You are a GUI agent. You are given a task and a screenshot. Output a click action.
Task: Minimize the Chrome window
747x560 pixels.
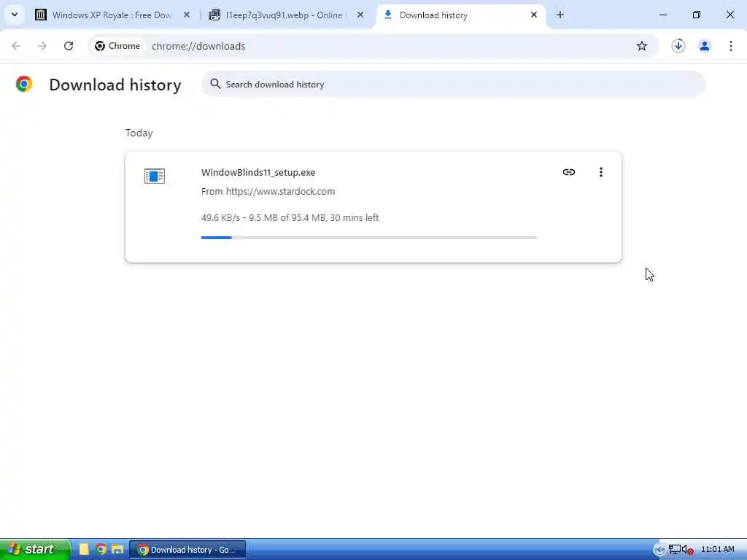tap(663, 15)
